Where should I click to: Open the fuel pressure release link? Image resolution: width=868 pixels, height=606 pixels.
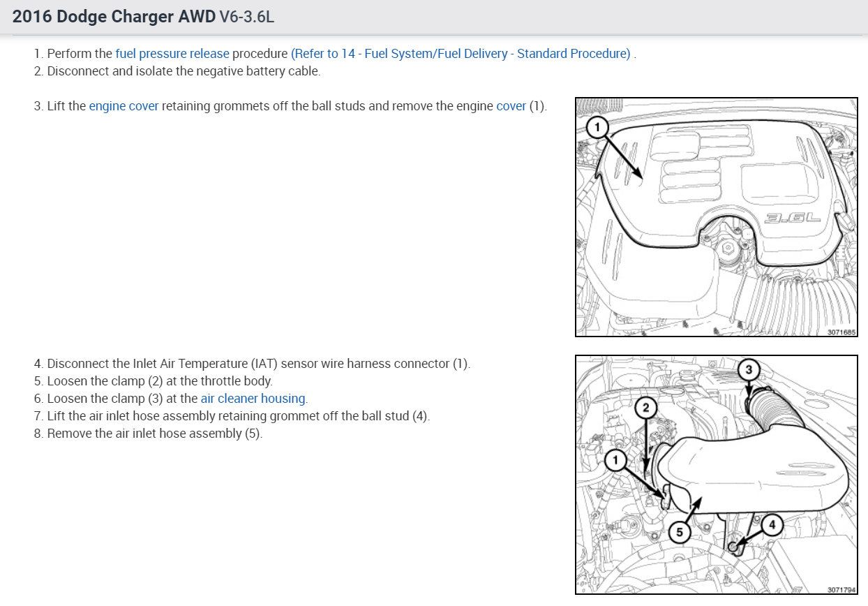pos(172,54)
